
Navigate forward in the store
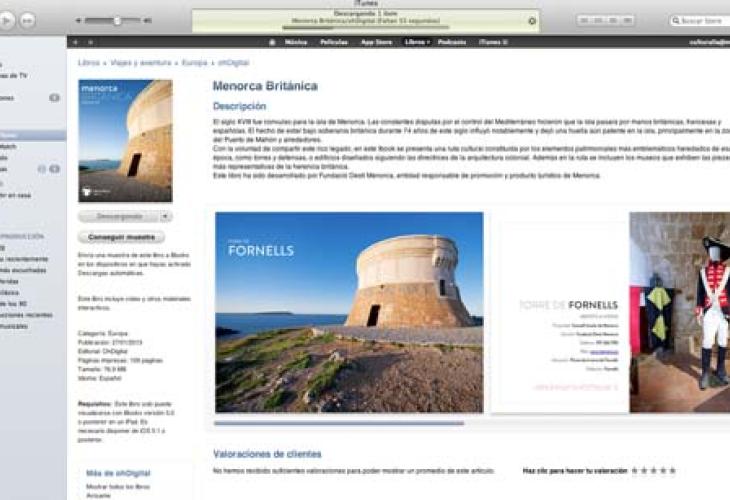pos(90,42)
